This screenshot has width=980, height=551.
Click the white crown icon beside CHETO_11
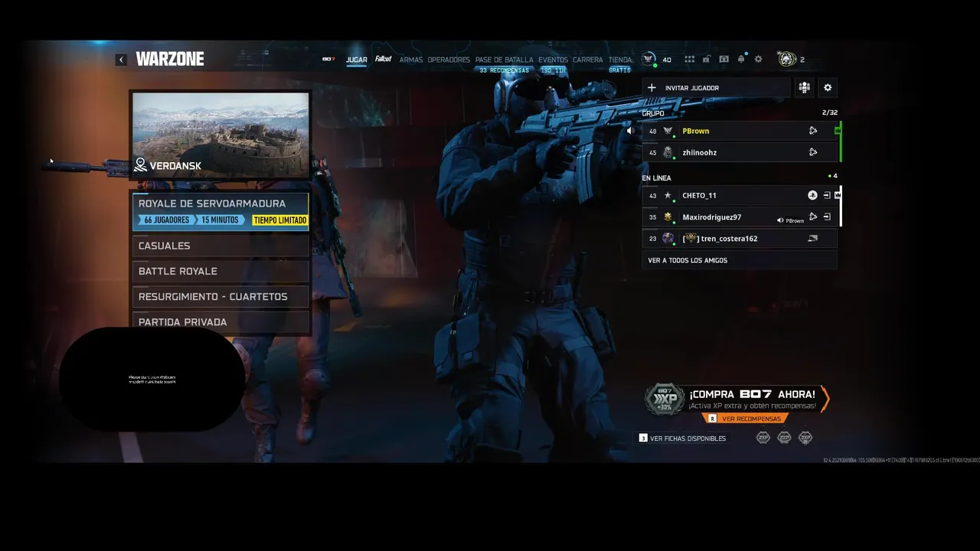pyautogui.click(x=838, y=195)
